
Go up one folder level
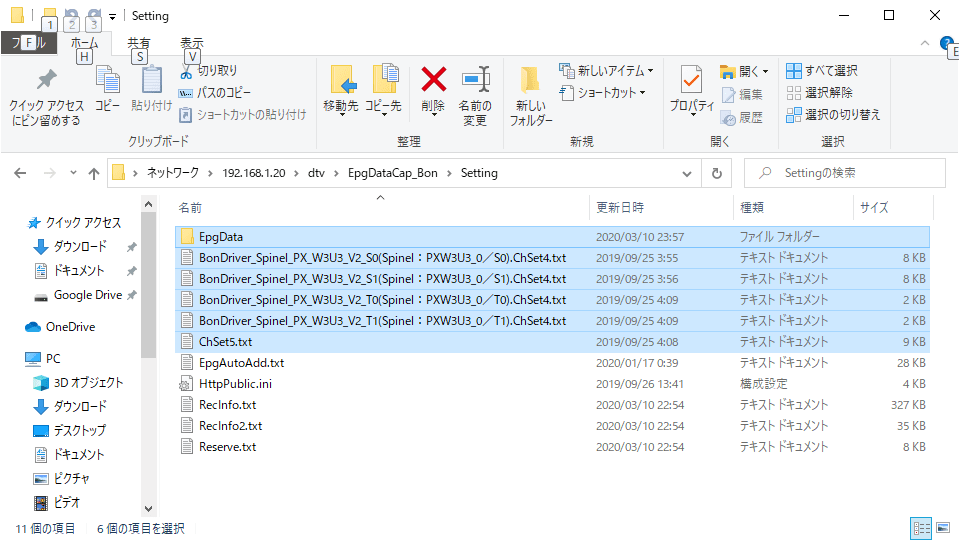94,174
